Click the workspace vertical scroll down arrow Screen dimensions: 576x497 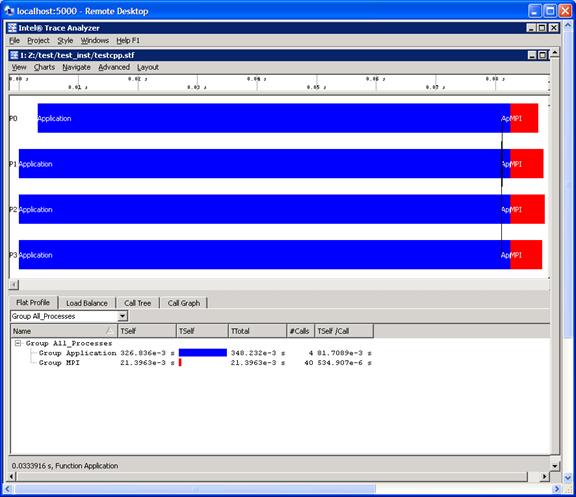pyautogui.click(x=555, y=466)
